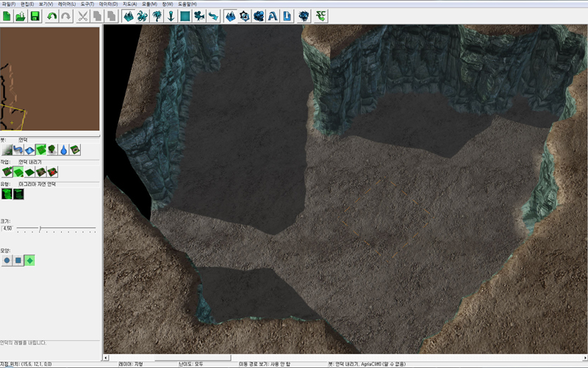Click the brush size slider track
Screen dimensions: 588x368
57,228
